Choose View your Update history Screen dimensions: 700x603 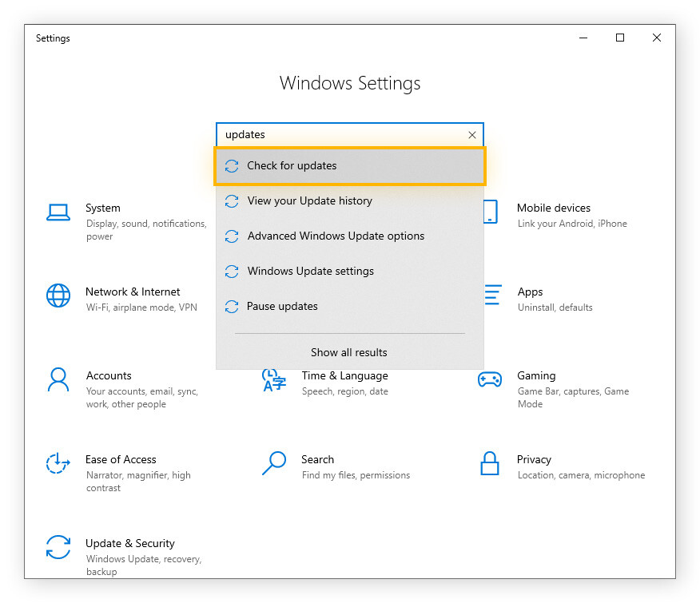310,200
